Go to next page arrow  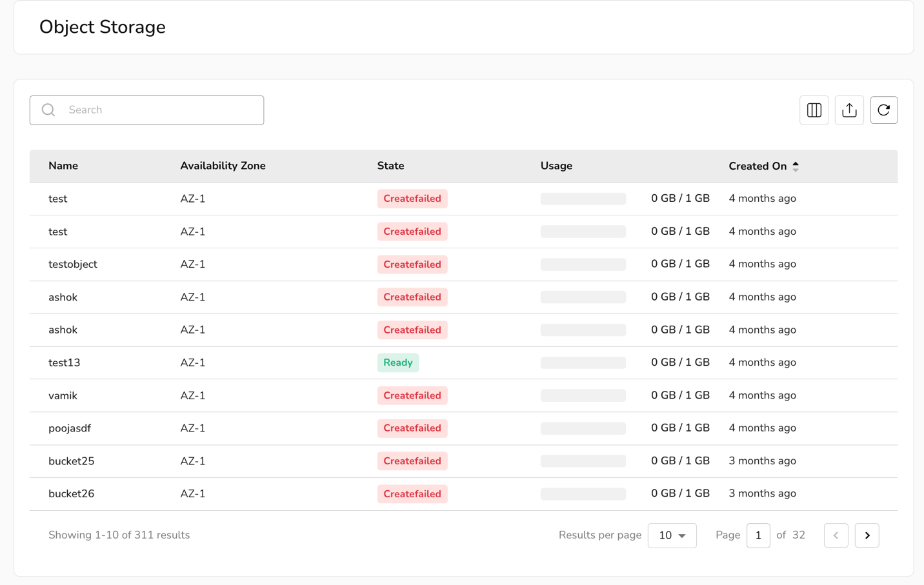click(867, 535)
